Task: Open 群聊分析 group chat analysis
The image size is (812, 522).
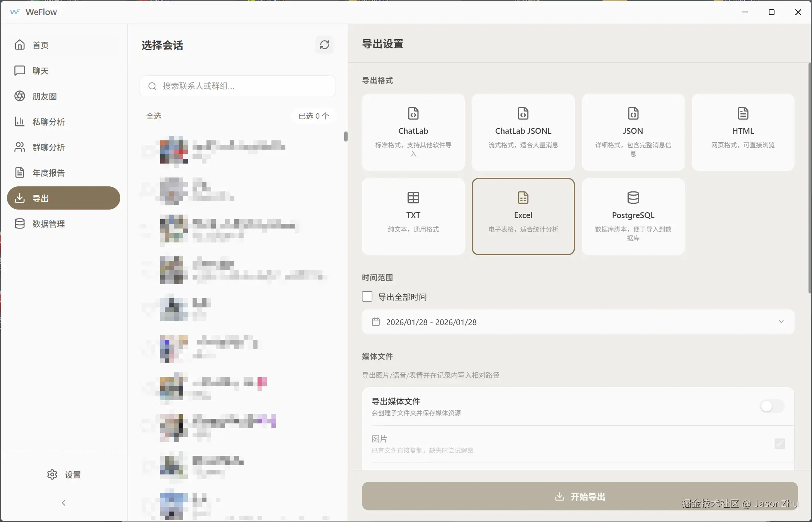Action: pyautogui.click(x=48, y=147)
